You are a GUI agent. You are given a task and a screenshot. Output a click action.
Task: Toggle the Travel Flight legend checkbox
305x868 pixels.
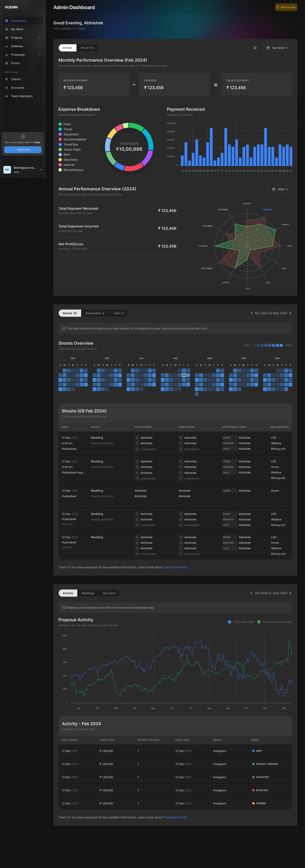60,150
